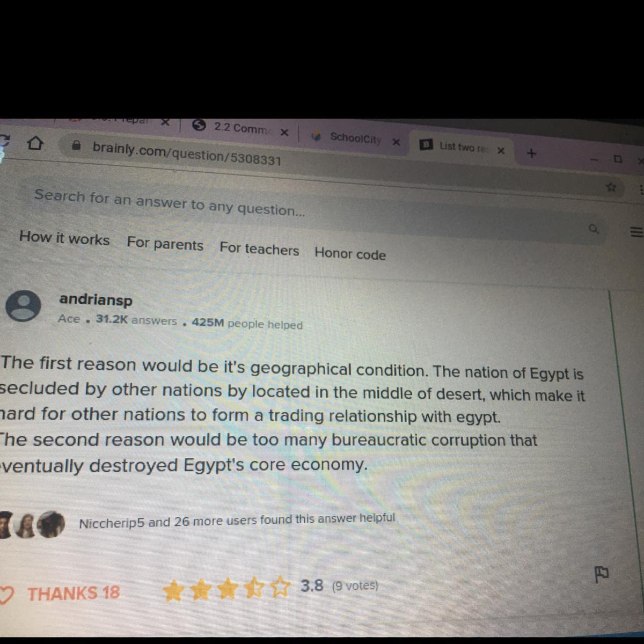Report the answer with the flag icon
Viewport: 644px width, 644px height.
[601, 573]
